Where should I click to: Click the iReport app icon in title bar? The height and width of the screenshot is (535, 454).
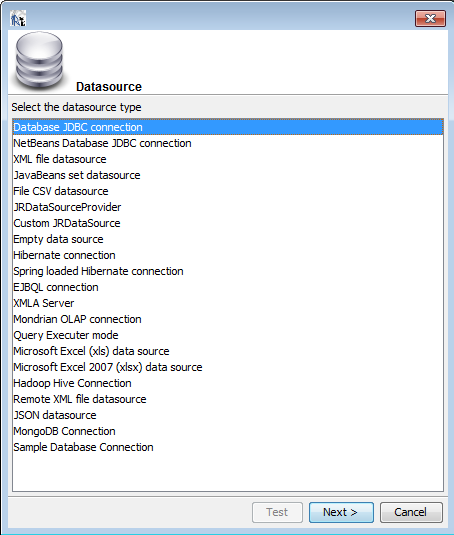click(18, 18)
